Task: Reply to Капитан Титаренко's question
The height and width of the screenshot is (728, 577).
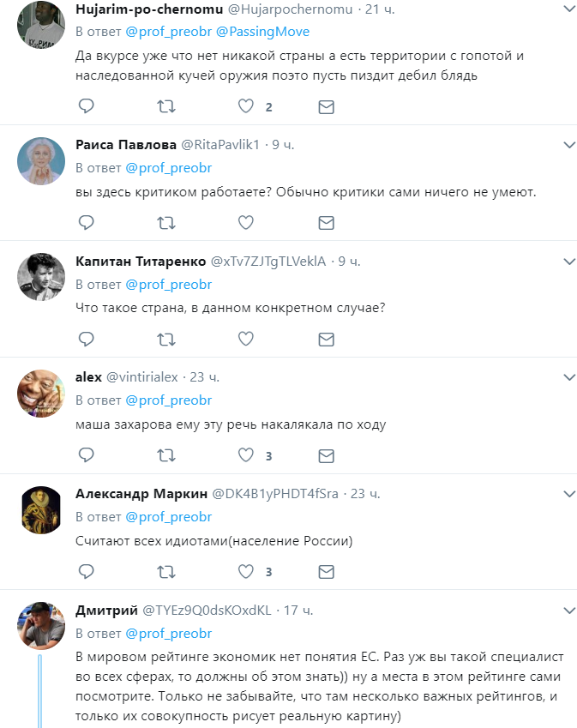Action: (87, 339)
